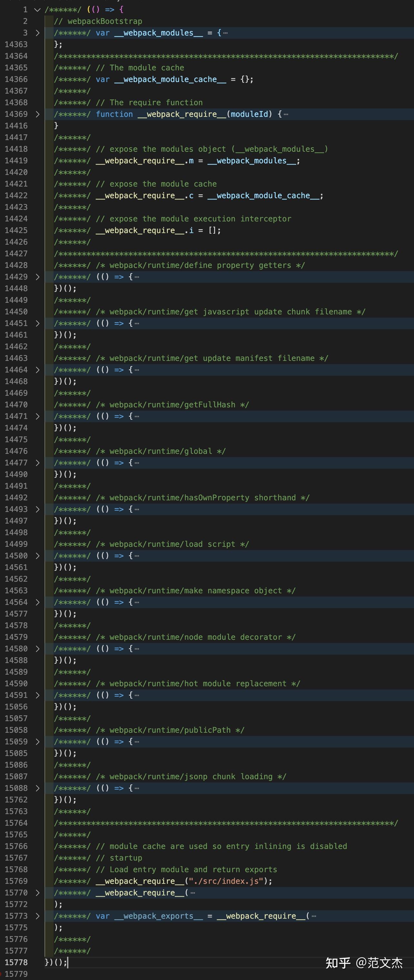
Task: Expand folded __webpack_modules__ on line 3
Action: click(x=37, y=33)
